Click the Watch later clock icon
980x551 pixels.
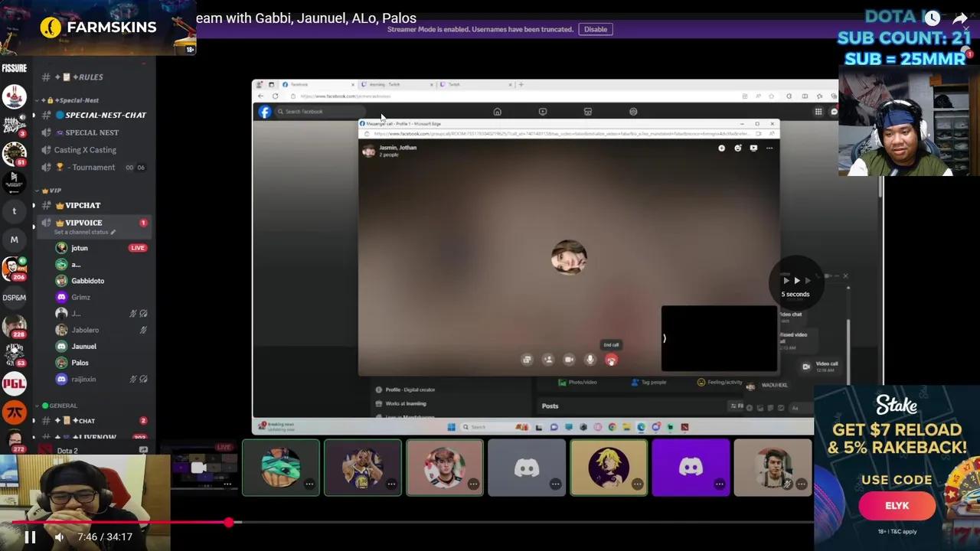pos(932,18)
